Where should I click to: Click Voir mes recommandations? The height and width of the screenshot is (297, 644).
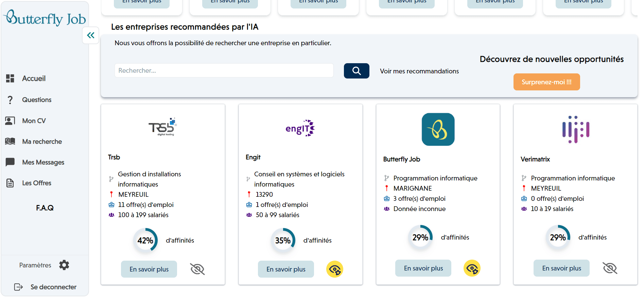(x=419, y=71)
